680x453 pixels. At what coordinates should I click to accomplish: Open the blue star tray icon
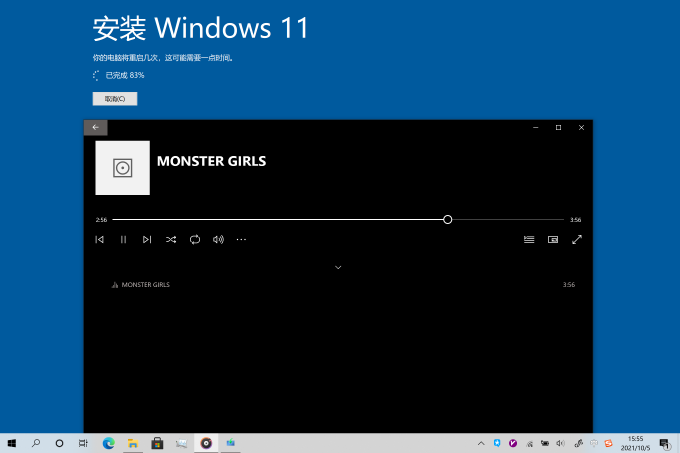click(x=497, y=443)
